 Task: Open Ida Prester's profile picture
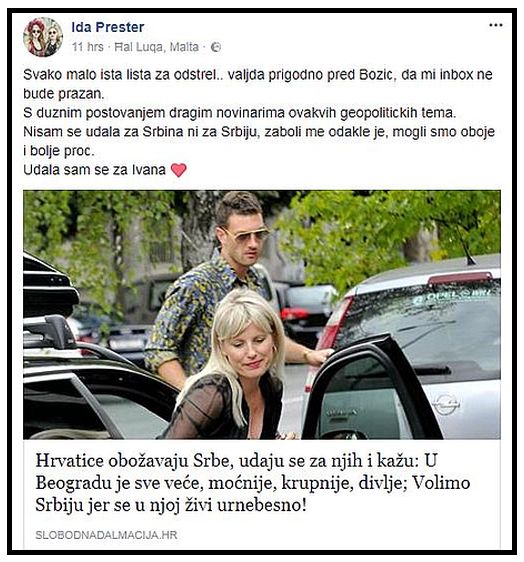43,37
